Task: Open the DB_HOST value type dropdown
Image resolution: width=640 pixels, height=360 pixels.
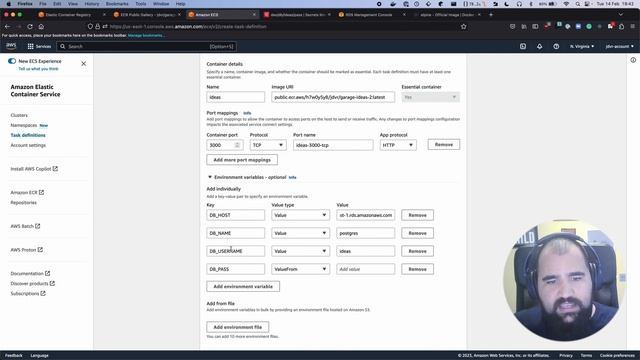Action: point(300,215)
